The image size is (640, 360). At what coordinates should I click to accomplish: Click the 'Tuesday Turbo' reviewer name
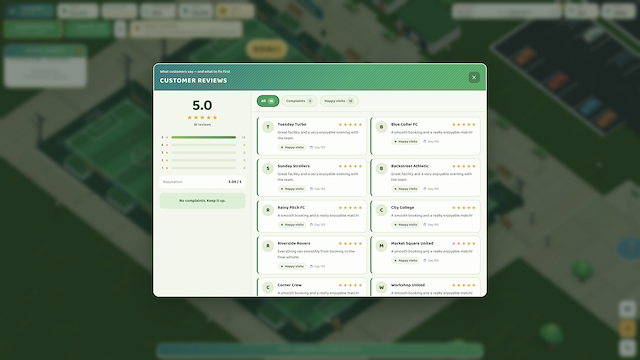click(292, 124)
